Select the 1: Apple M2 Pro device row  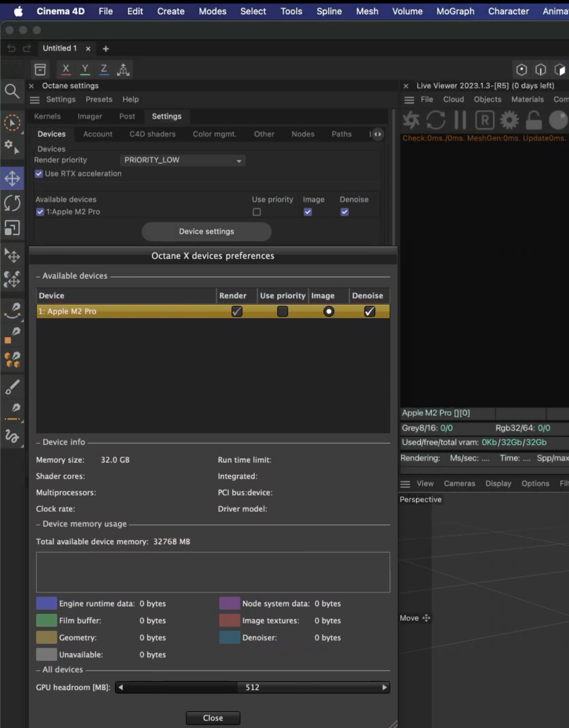click(213, 311)
